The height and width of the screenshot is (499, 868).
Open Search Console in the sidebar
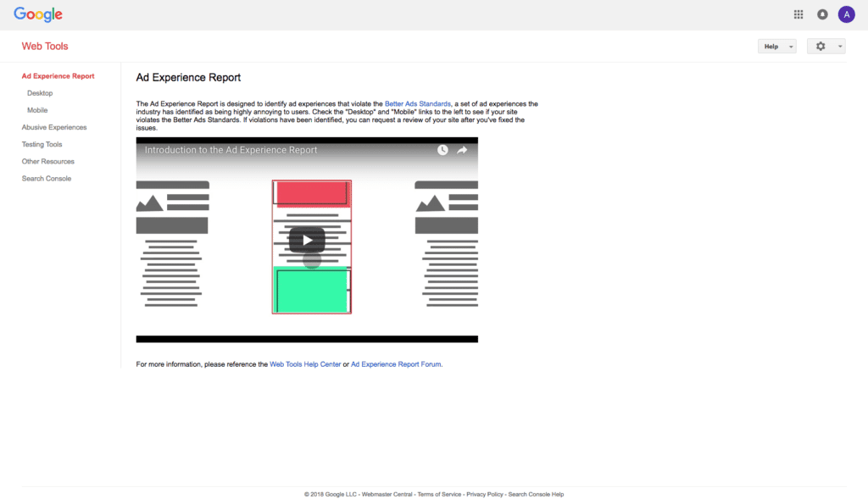[x=47, y=179]
